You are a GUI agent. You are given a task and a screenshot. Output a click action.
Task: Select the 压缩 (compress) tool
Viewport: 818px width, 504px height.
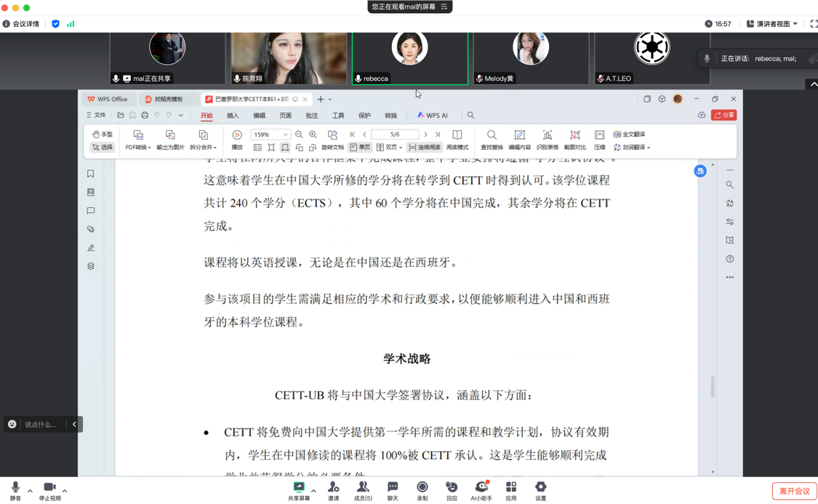pyautogui.click(x=599, y=135)
